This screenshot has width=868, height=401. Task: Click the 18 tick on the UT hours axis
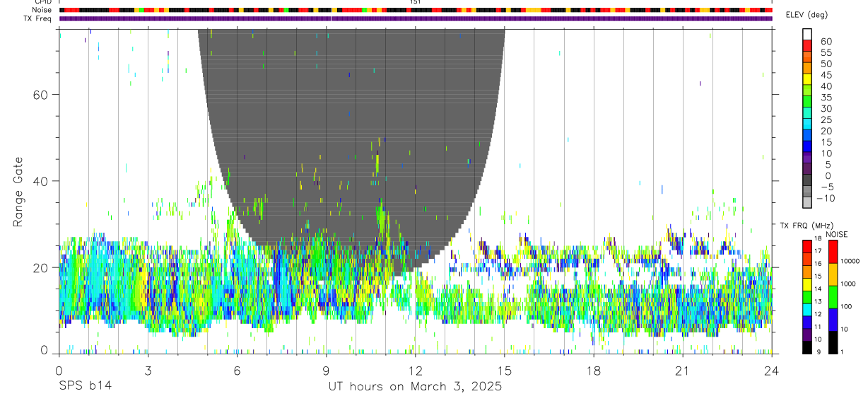pyautogui.click(x=593, y=371)
